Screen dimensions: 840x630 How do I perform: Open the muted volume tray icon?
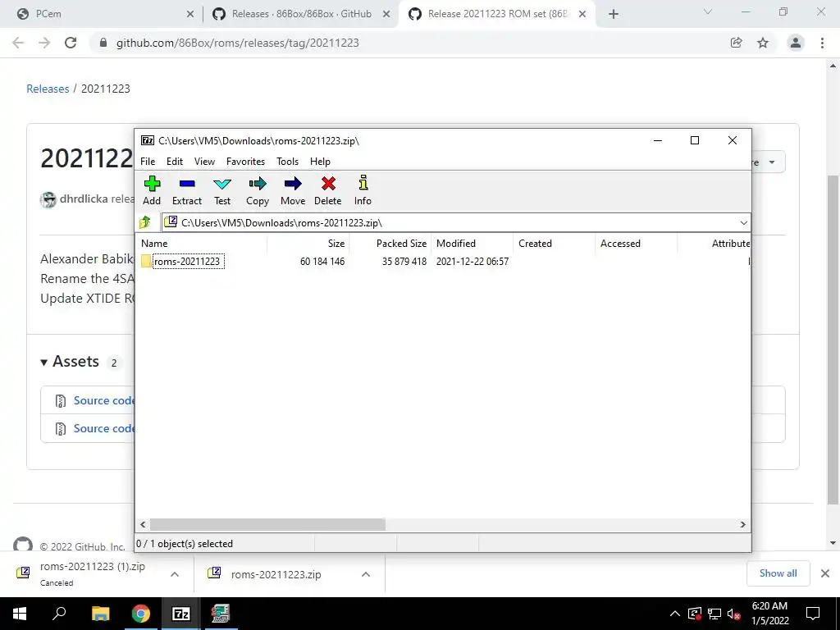coord(734,614)
